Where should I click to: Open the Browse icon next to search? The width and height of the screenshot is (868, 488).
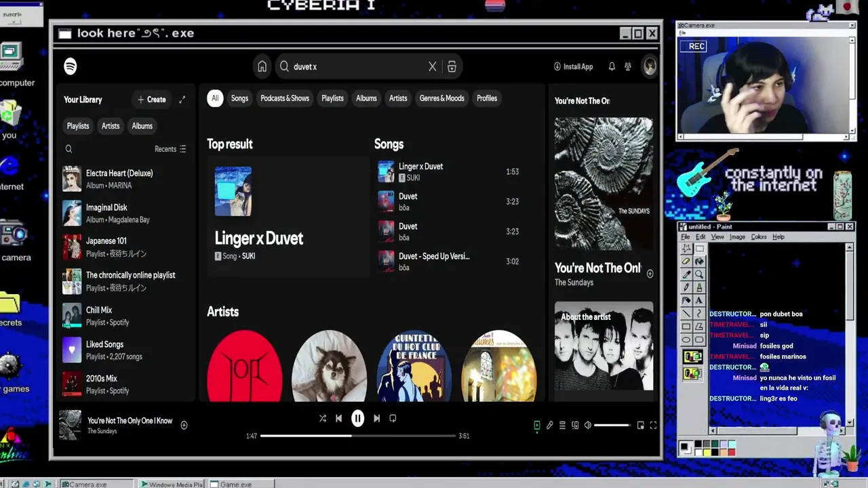tap(452, 66)
